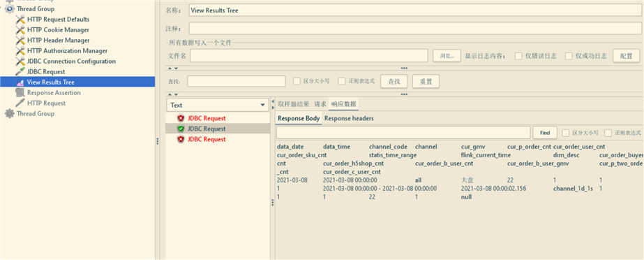
Task: Click the cur_gmv column header text
Action: (473, 147)
